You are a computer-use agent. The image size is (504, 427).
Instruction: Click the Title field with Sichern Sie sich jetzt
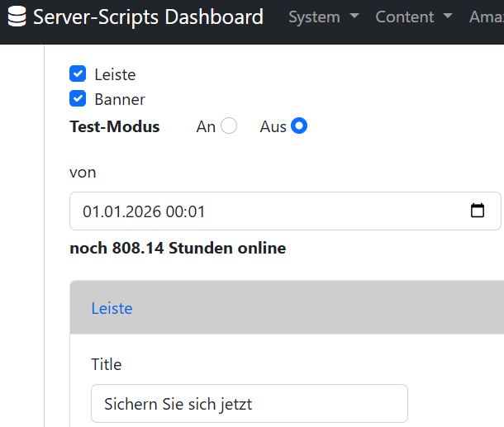coord(250,404)
